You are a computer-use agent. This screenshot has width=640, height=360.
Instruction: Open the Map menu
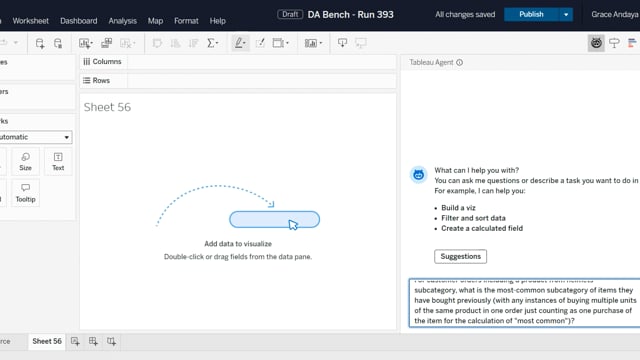click(x=155, y=21)
